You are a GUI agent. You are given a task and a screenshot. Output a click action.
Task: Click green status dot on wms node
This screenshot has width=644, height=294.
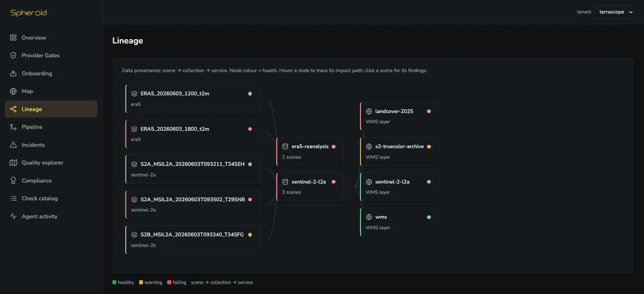429,217
